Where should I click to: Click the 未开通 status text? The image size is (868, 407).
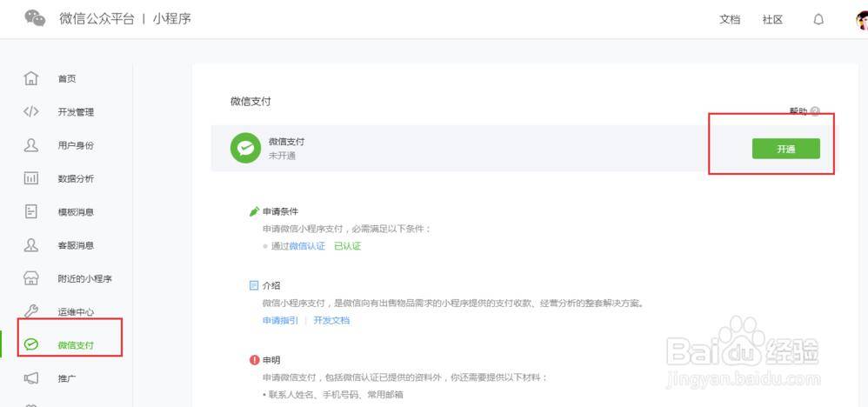tap(283, 156)
